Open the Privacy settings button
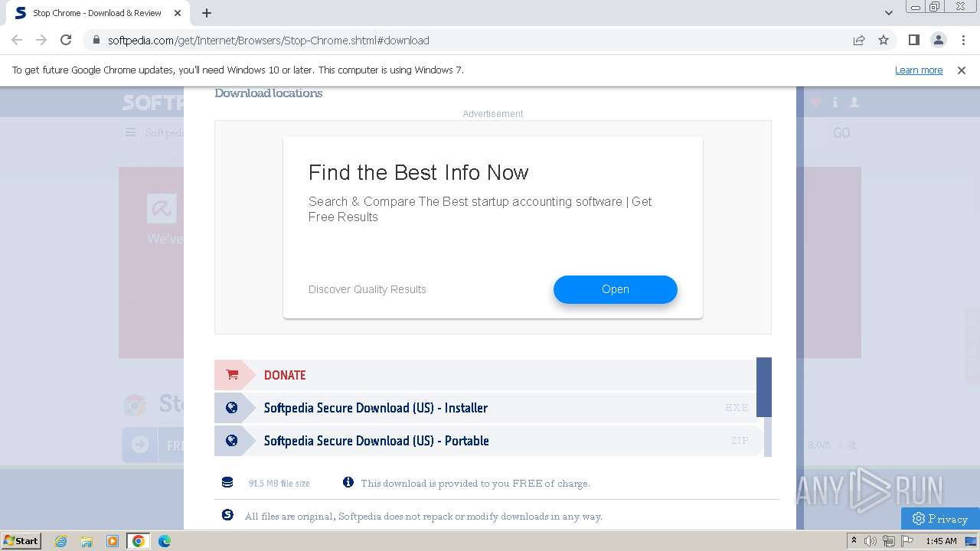This screenshot has width=980, height=551. [x=940, y=519]
